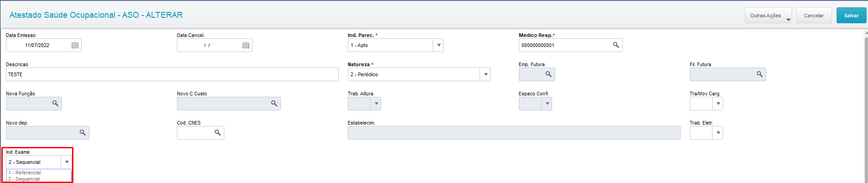Click the Estabelecim. field
Viewport: 868px width, 183px height.
click(x=514, y=133)
